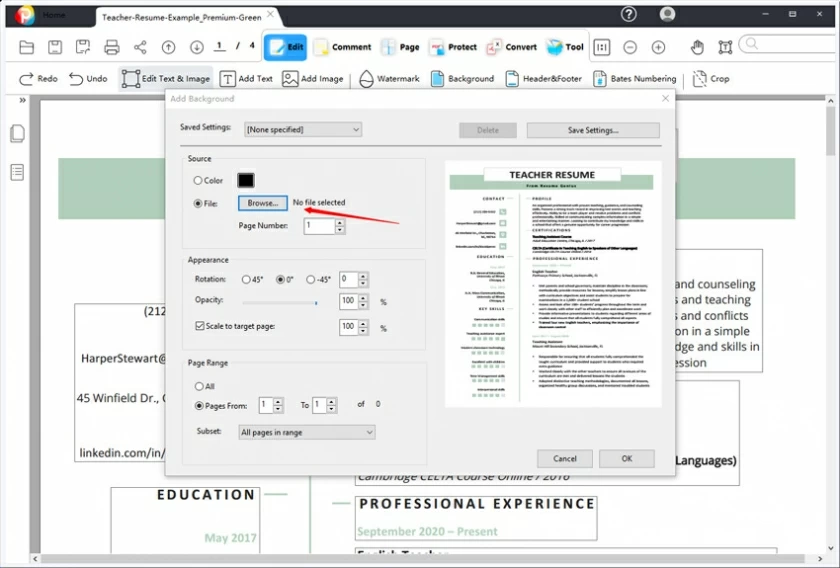Select the Add Text tool

point(246,79)
